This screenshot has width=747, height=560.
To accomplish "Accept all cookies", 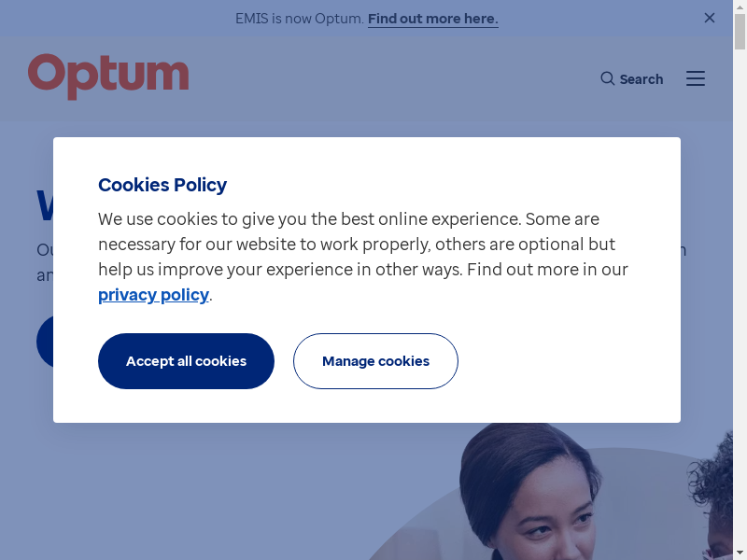I will pyautogui.click(x=186, y=361).
